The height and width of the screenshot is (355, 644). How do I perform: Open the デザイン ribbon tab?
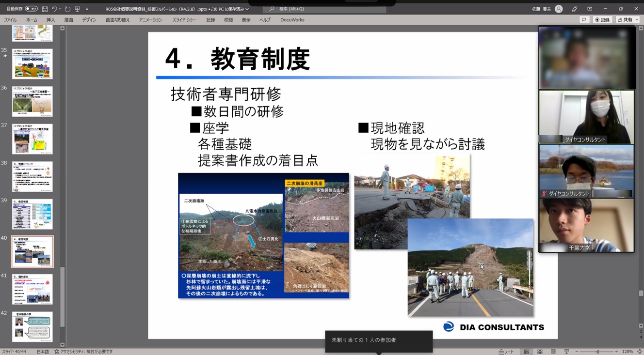89,20
